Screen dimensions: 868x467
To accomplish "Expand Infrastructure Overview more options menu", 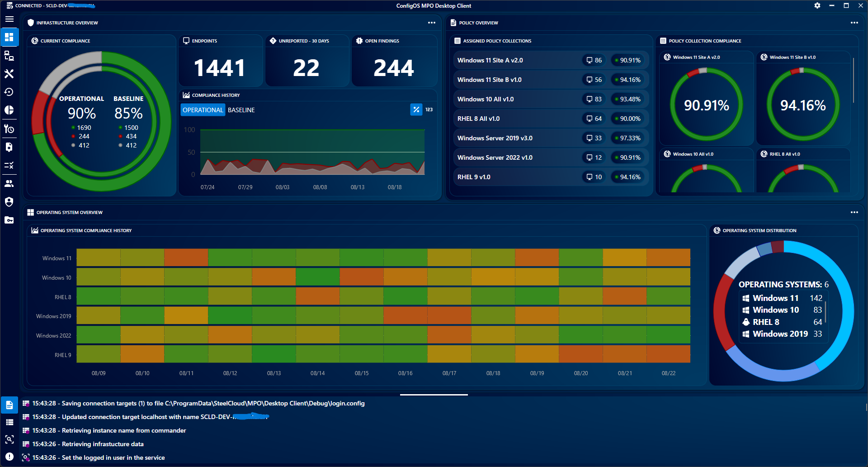I will 432,23.
